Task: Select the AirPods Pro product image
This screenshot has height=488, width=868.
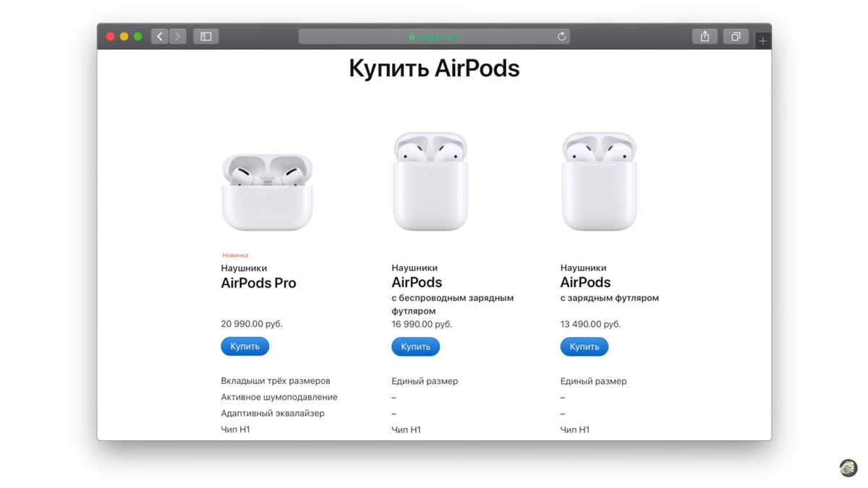Action: (268, 192)
